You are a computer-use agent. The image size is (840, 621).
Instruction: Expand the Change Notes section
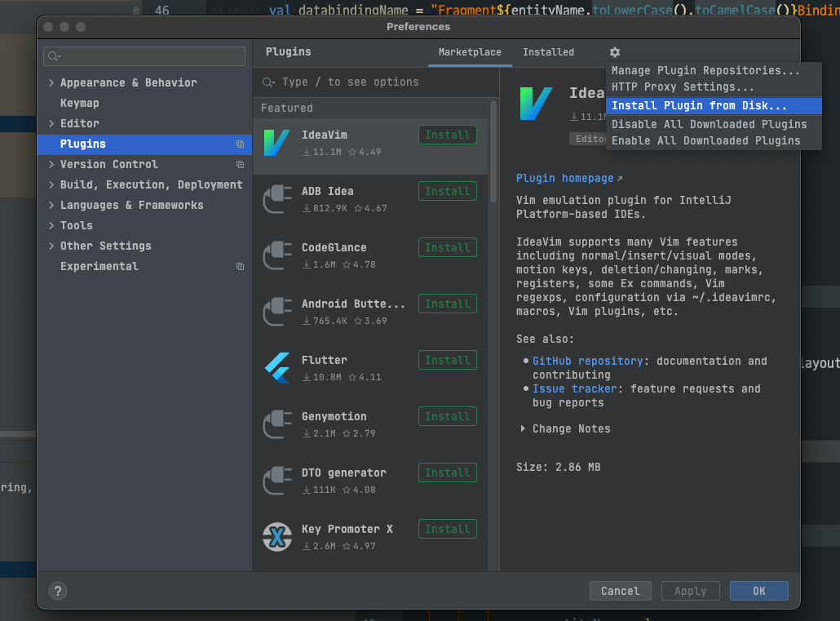pos(523,428)
